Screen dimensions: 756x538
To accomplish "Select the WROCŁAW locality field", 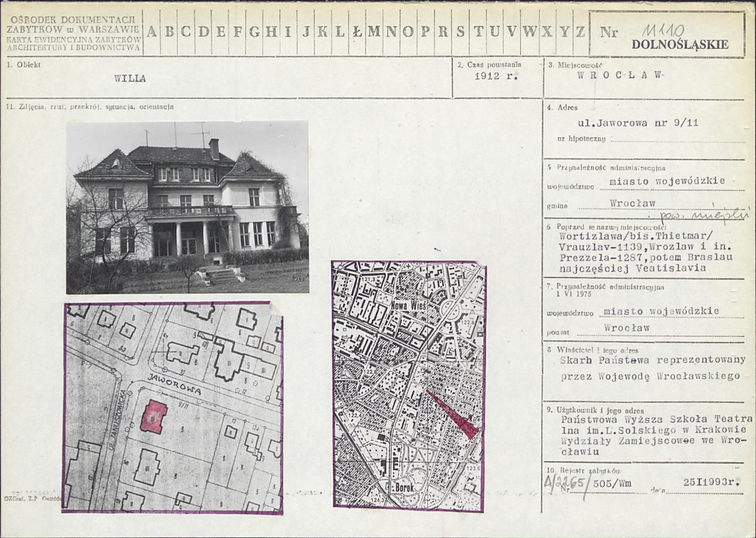I will [619, 74].
